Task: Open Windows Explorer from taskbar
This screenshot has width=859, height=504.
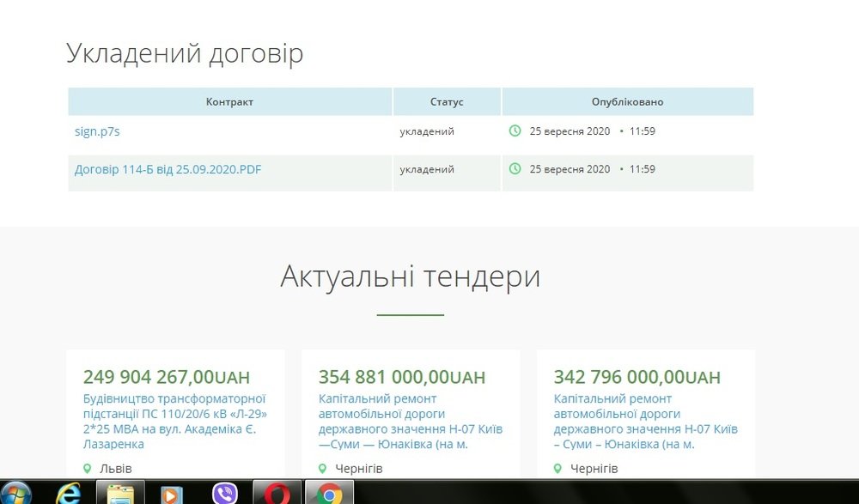Action: (120, 493)
